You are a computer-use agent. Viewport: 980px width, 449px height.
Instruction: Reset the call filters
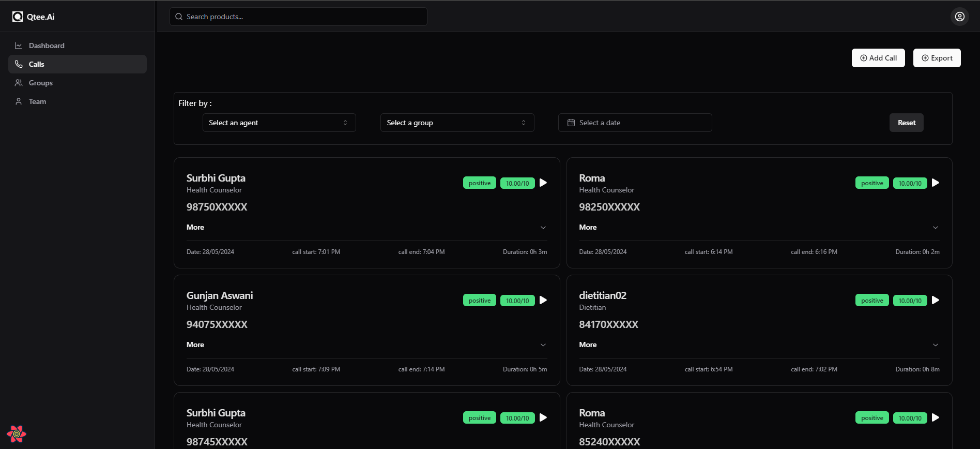pyautogui.click(x=906, y=123)
